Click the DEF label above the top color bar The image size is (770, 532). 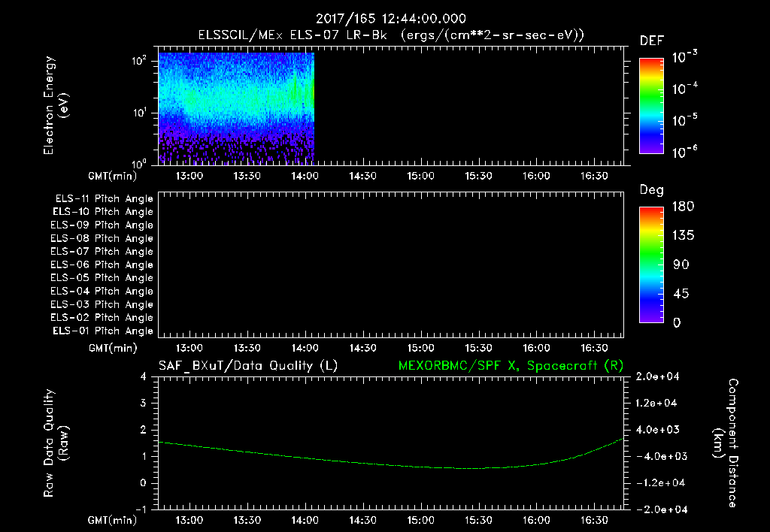[x=651, y=41]
